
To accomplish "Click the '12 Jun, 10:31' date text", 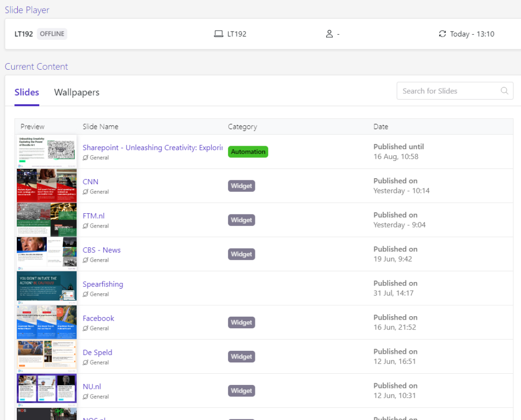I will click(394, 396).
